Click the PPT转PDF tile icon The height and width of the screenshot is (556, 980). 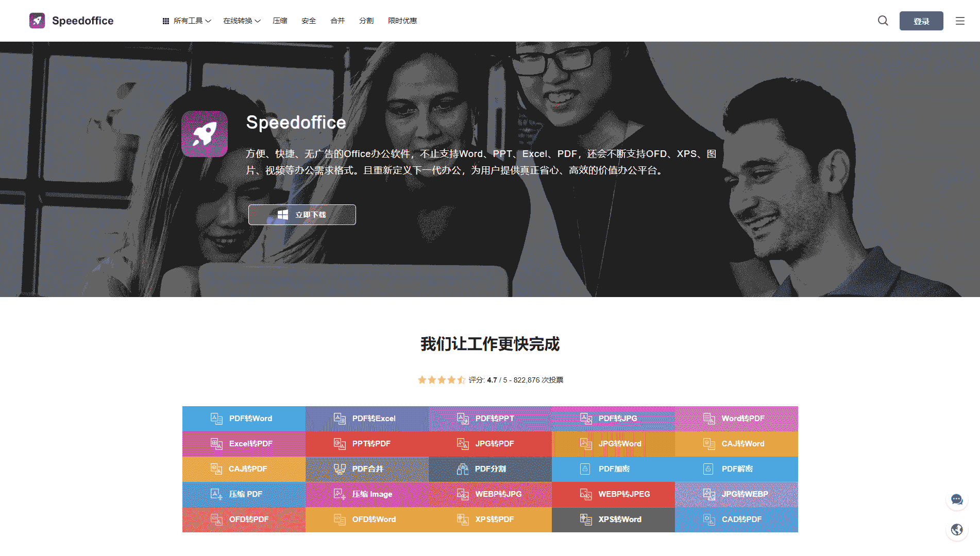(x=340, y=444)
